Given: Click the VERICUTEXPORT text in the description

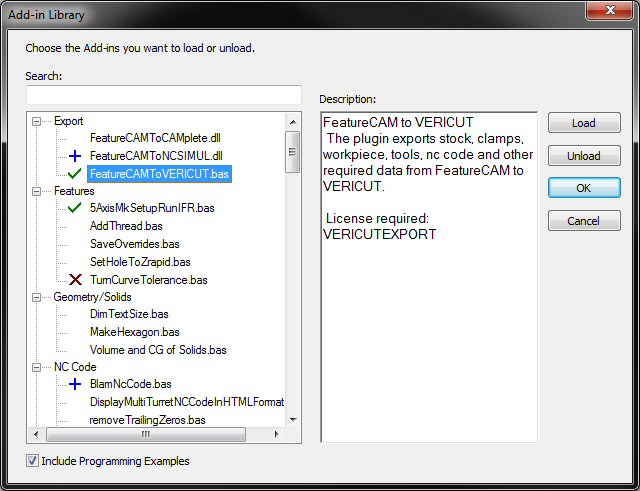Looking at the screenshot, I should [x=380, y=234].
